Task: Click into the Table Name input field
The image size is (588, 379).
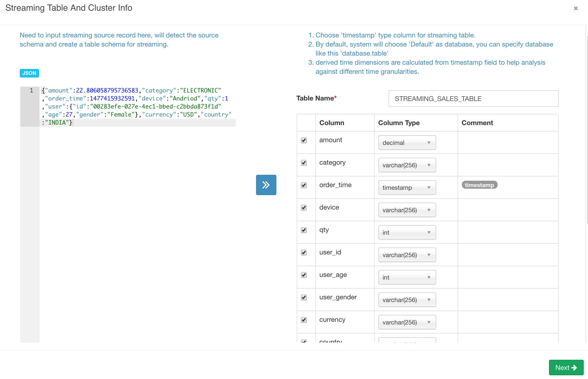Action: [473, 99]
